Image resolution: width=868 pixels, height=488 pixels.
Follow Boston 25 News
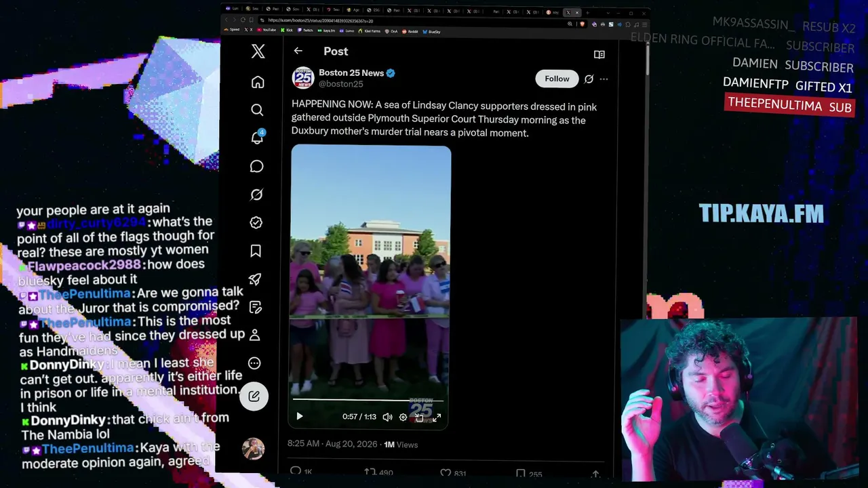click(x=557, y=79)
